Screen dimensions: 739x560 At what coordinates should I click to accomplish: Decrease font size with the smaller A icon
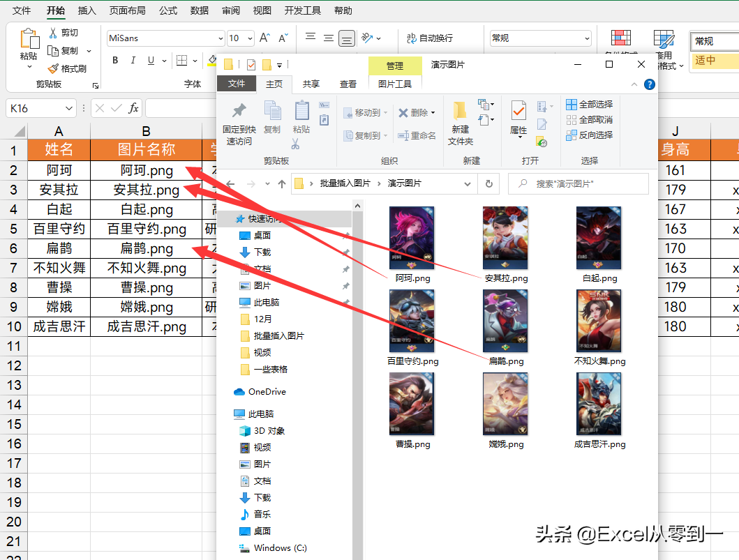(x=283, y=38)
